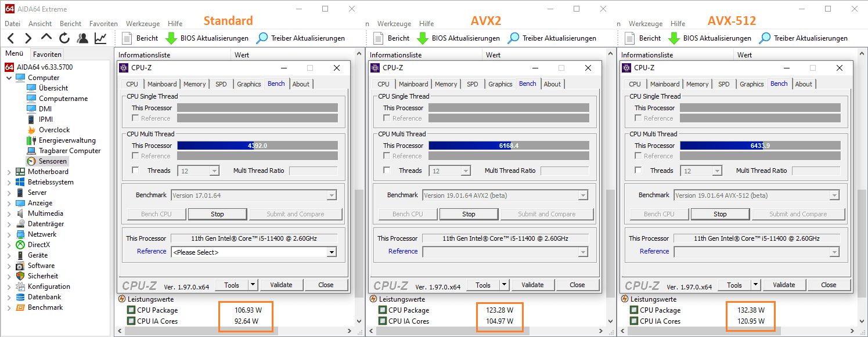Open the Datei menu
The height and width of the screenshot is (337, 868).
point(12,24)
